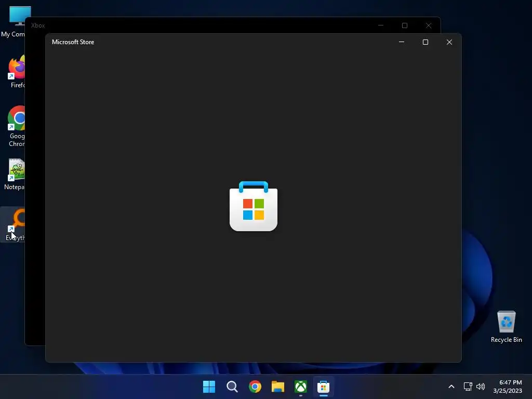Open the Windows Start menu

(209, 387)
